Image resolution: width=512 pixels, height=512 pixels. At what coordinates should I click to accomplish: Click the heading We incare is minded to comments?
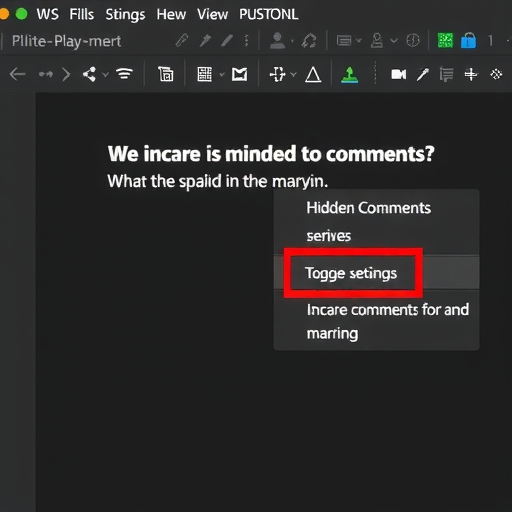click(x=271, y=154)
